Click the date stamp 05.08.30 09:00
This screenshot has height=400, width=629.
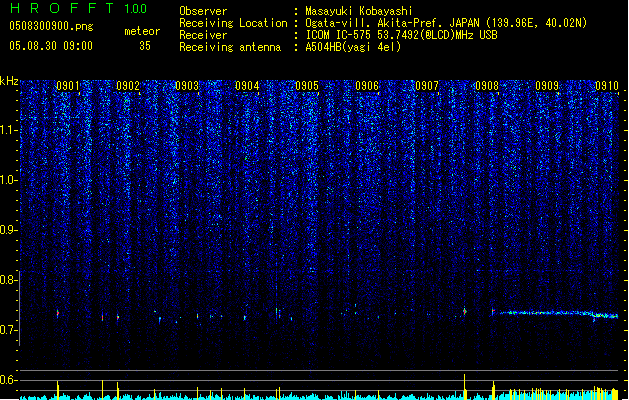51,46
